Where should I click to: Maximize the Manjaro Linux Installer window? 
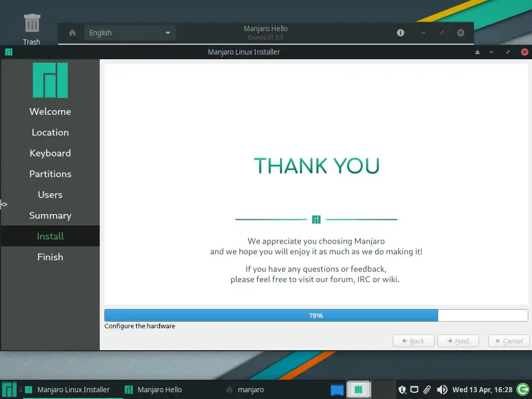pos(508,52)
